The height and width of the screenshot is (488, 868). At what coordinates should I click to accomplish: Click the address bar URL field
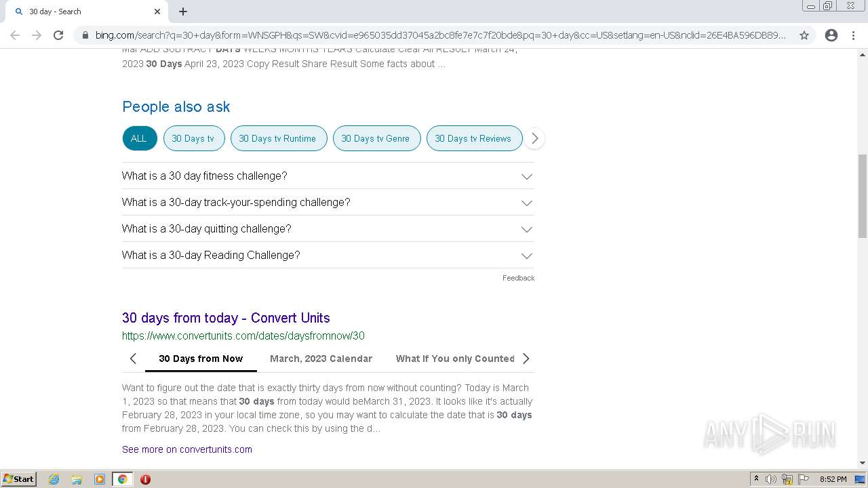tap(441, 35)
